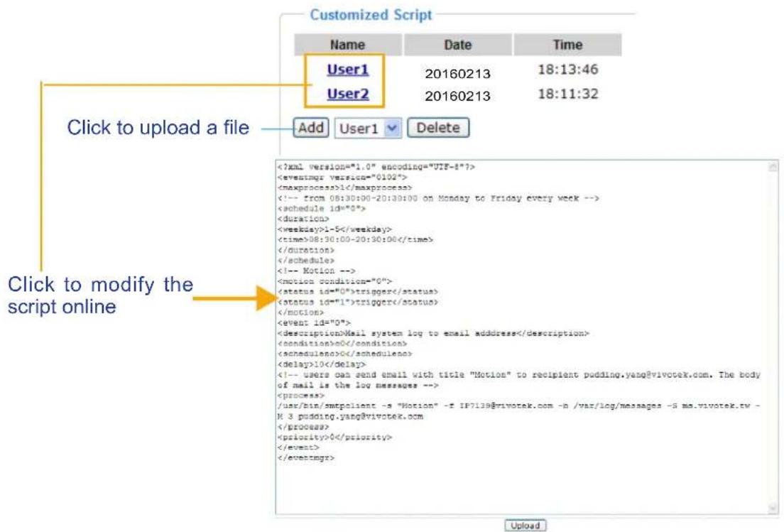
Task: Click the Name column header
Action: (347, 45)
